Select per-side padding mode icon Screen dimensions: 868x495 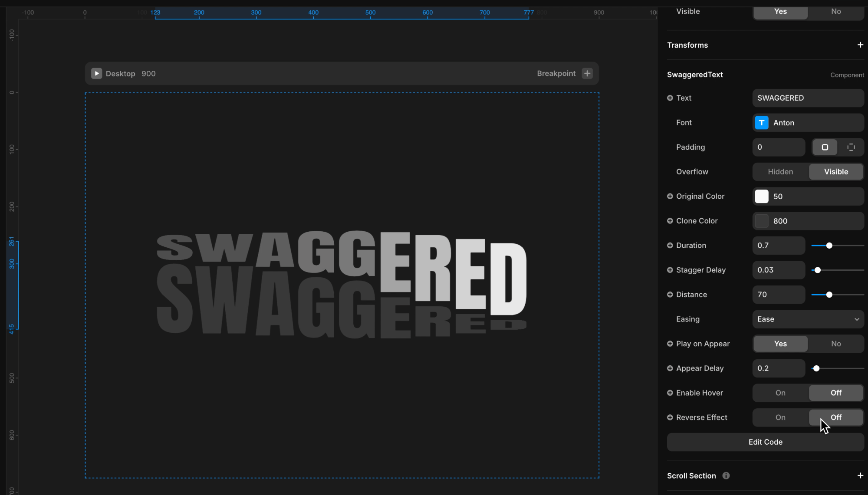coord(851,148)
